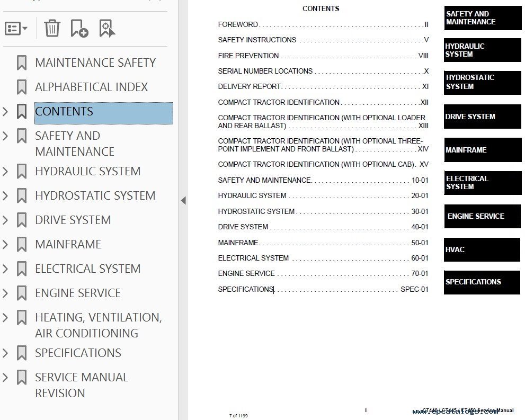The width and height of the screenshot is (525, 420).
Task: Expand the SERVICE MANUAL REVISION bookmark
Action: click(x=5, y=378)
